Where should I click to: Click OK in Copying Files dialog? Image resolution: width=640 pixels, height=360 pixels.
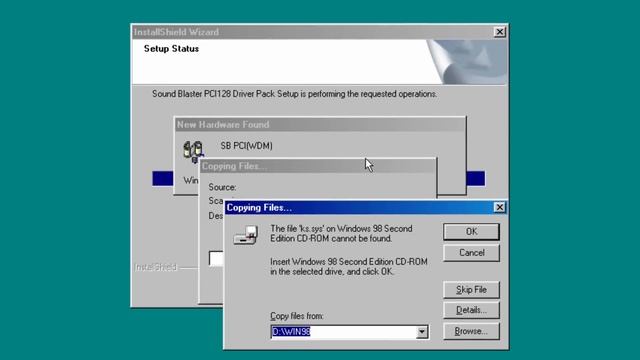pyautogui.click(x=471, y=231)
